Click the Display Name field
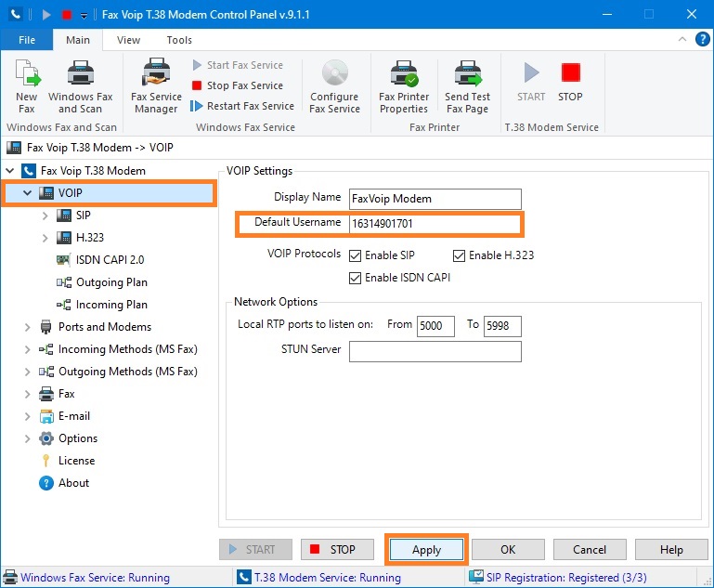 coord(435,199)
